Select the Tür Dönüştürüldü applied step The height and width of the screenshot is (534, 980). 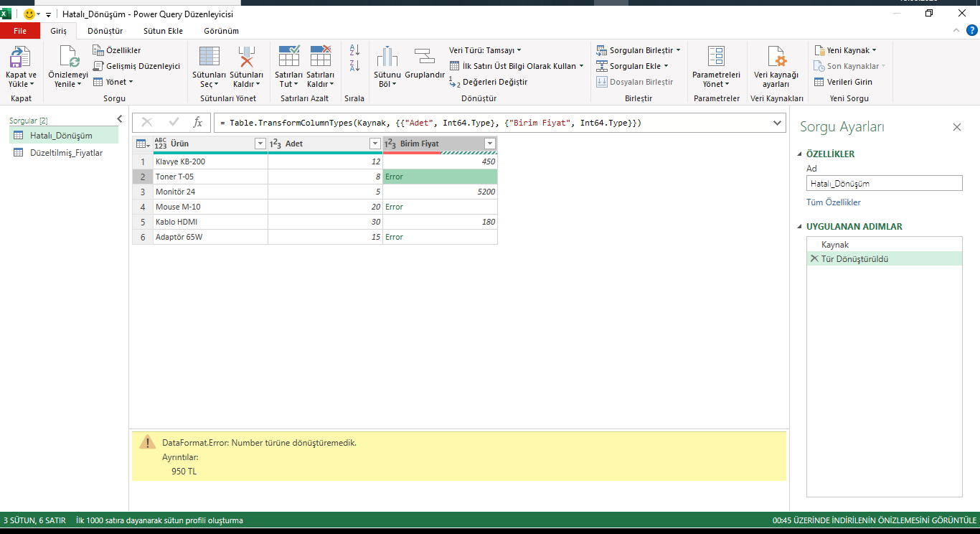tap(884, 259)
